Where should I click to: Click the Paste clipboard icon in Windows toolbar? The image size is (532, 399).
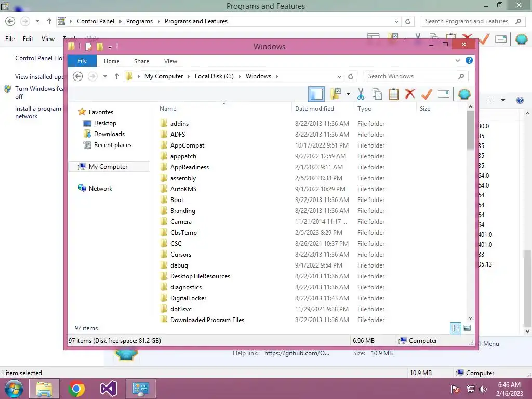pos(394,94)
